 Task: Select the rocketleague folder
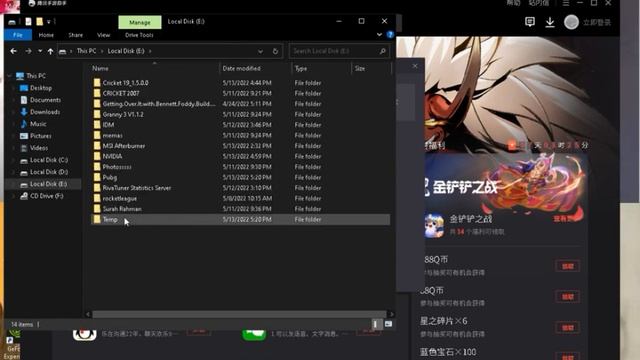click(120, 198)
